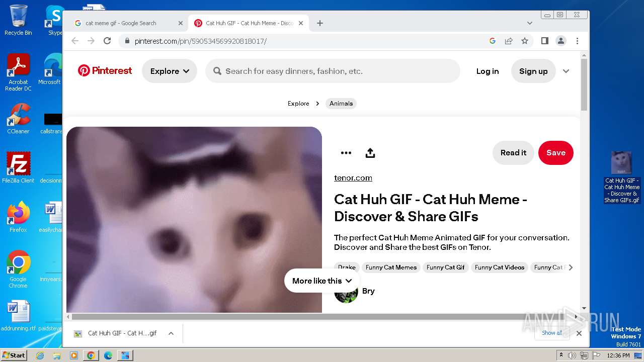Open Bry's profile name
The width and height of the screenshot is (644, 362).
368,291
